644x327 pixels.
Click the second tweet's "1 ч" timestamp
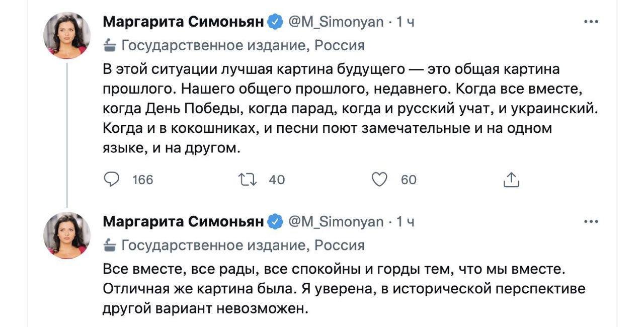pos(406,221)
